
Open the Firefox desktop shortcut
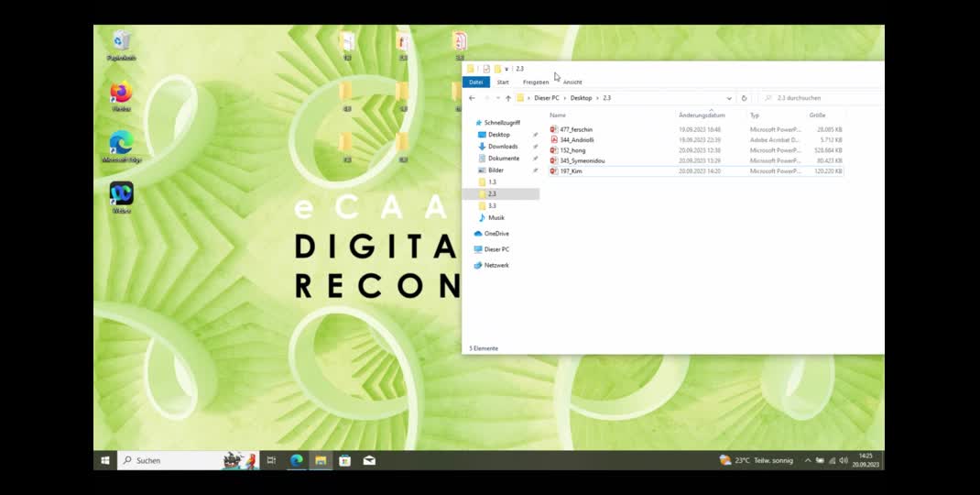[x=121, y=96]
